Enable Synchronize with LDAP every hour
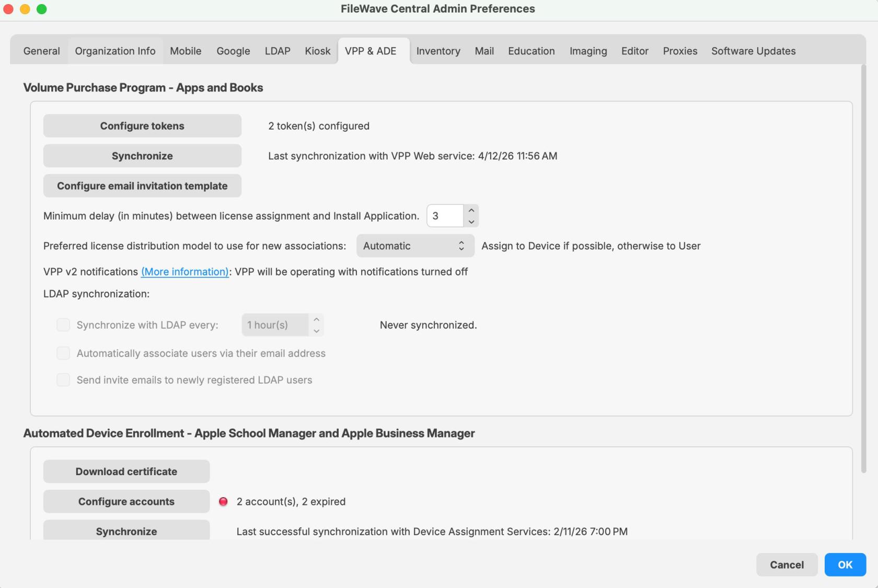The width and height of the screenshot is (878, 588). click(63, 325)
